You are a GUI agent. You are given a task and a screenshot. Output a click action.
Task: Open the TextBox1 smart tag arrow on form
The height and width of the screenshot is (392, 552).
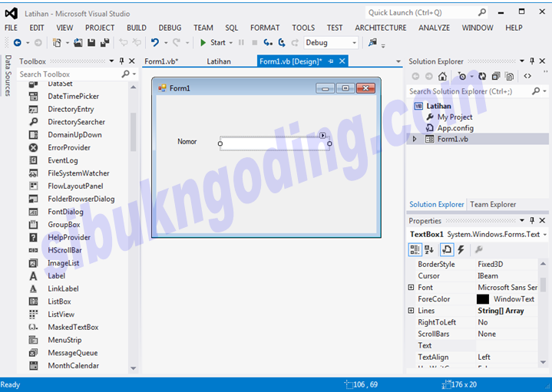pos(322,136)
